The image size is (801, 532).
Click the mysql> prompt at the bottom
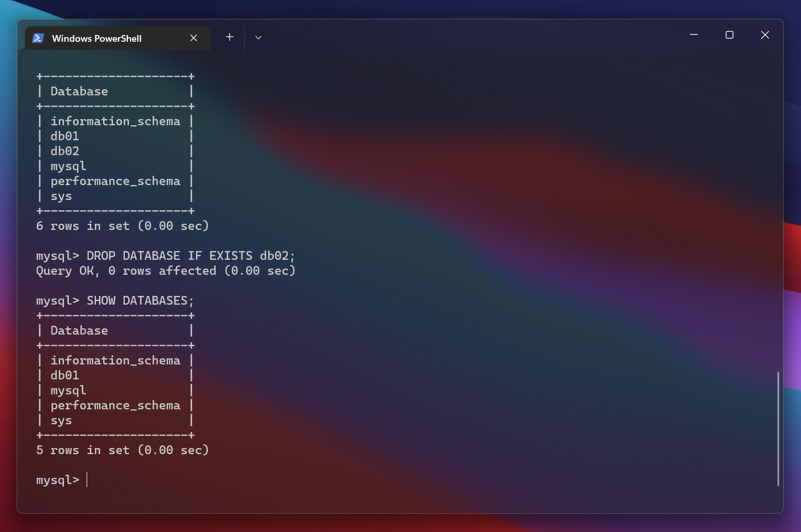[x=57, y=480]
